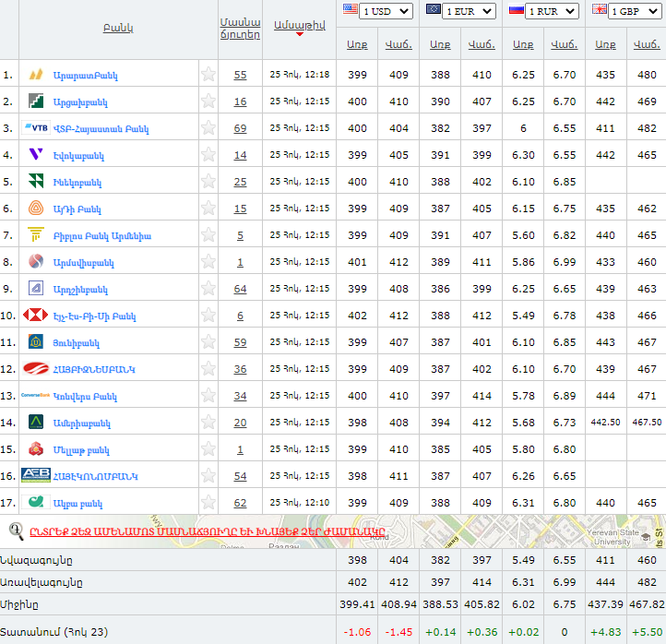Viewport: 666px width, 644px height.
Task: Click the Russian flag icon
Action: 516,9
